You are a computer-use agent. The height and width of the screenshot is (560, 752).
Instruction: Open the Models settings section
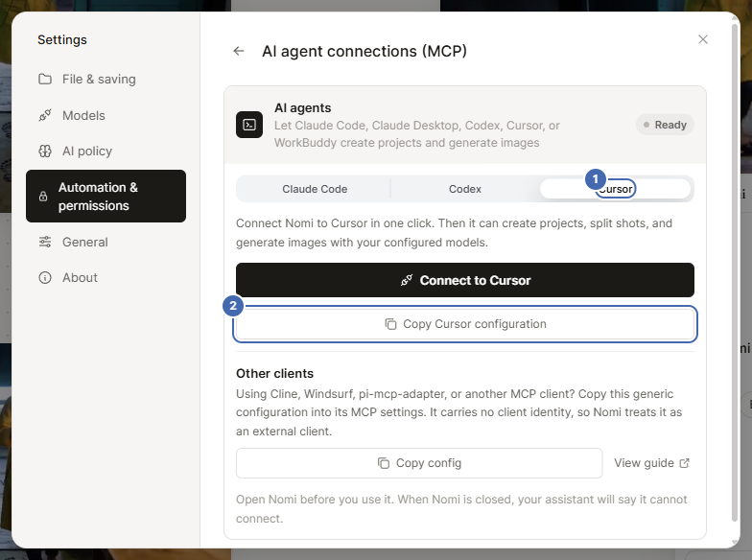[x=106, y=115]
